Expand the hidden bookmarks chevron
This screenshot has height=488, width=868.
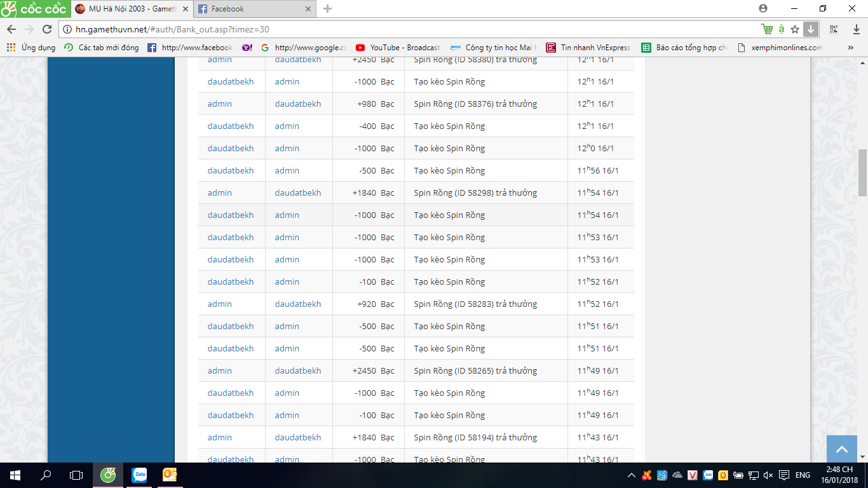tap(851, 48)
